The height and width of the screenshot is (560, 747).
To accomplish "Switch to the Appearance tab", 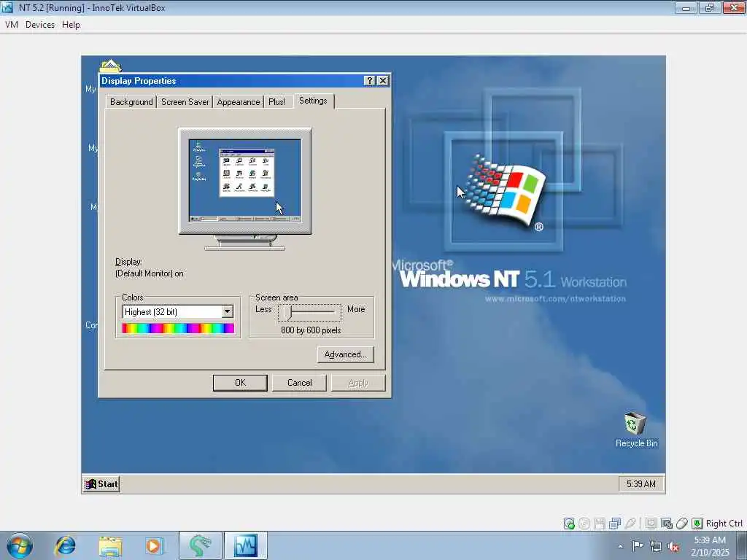I will pyautogui.click(x=239, y=102).
